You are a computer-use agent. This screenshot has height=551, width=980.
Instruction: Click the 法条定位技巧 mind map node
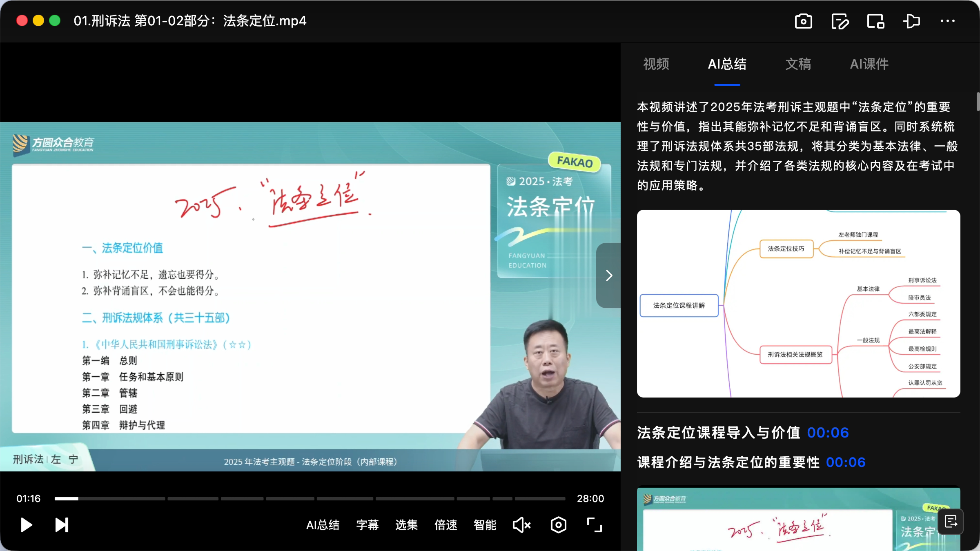(786, 249)
